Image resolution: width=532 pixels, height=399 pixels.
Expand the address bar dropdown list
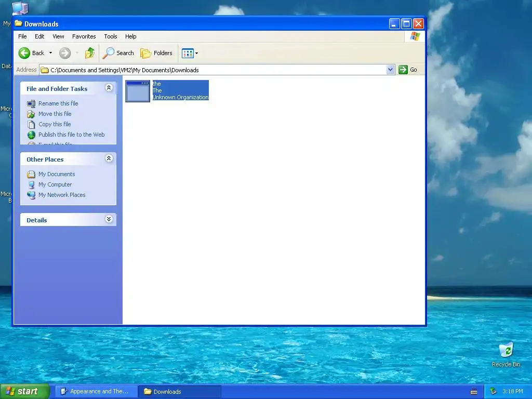click(x=390, y=70)
